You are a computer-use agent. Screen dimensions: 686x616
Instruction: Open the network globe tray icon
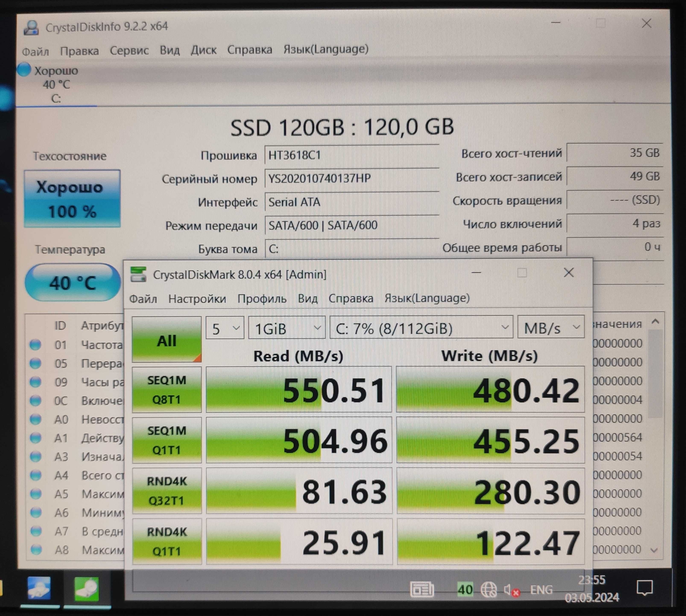point(489,590)
